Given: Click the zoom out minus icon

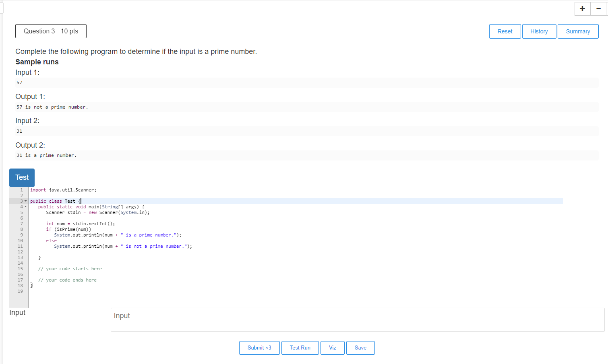Looking at the screenshot, I should point(598,8).
